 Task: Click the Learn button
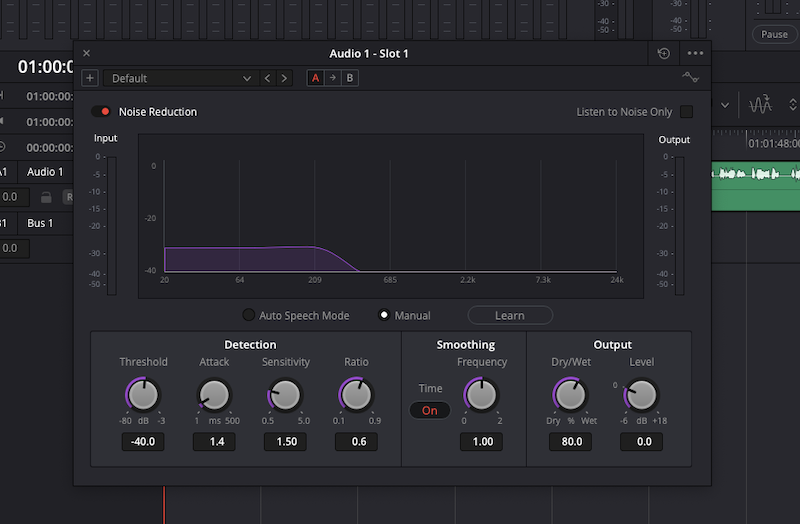[510, 315]
